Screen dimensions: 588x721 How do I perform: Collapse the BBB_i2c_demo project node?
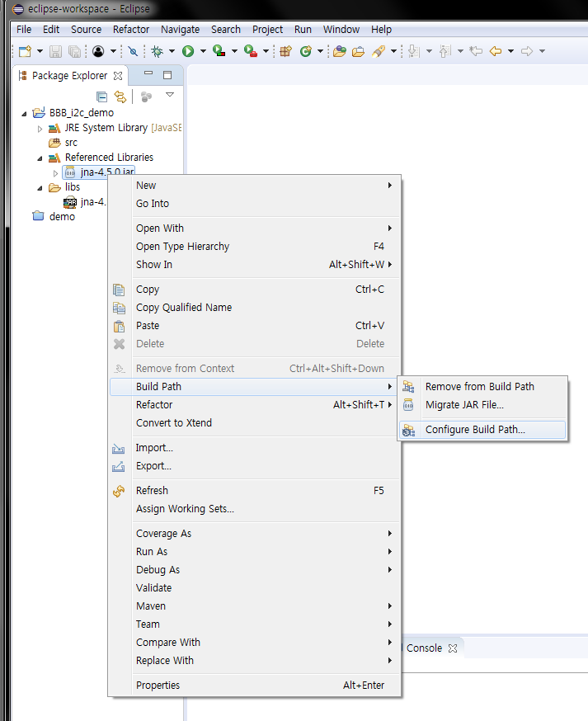tap(25, 114)
